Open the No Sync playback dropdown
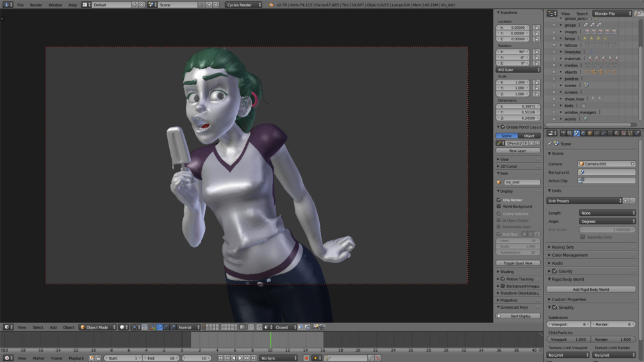The height and width of the screenshot is (362, 644). pyautogui.click(x=279, y=358)
